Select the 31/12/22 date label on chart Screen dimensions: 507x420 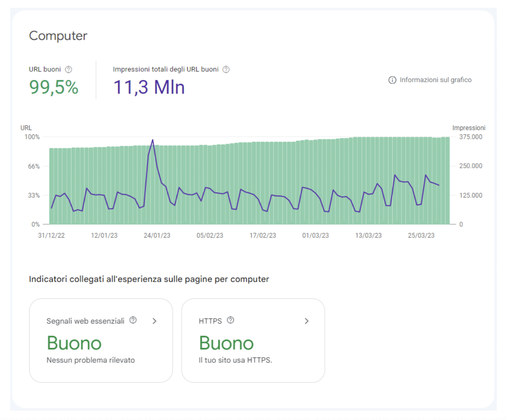51,236
